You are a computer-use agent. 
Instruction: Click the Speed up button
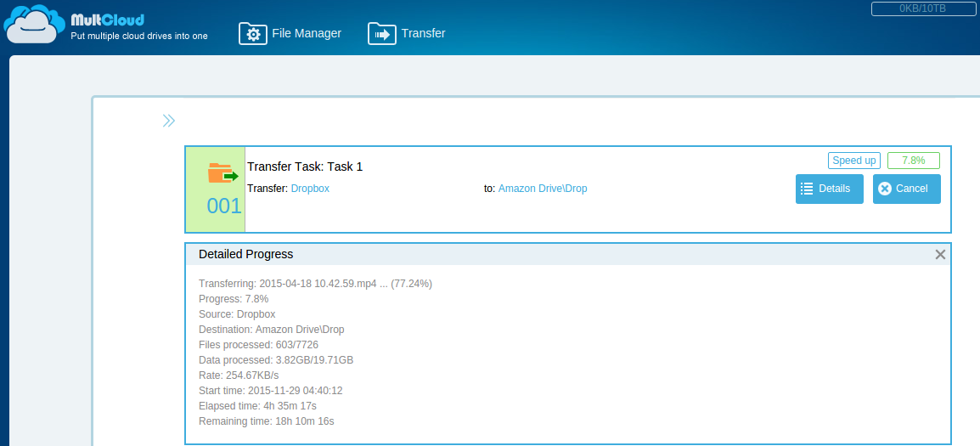[853, 161]
